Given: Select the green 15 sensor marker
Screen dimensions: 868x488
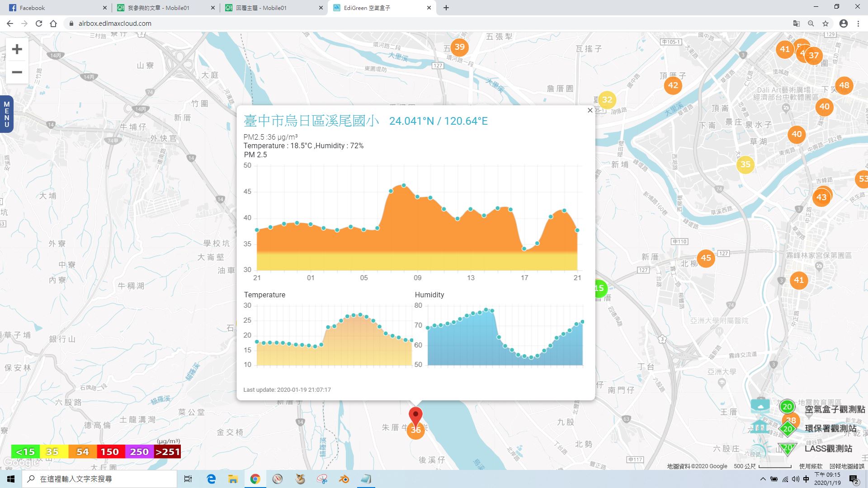Looking at the screenshot, I should (x=600, y=288).
